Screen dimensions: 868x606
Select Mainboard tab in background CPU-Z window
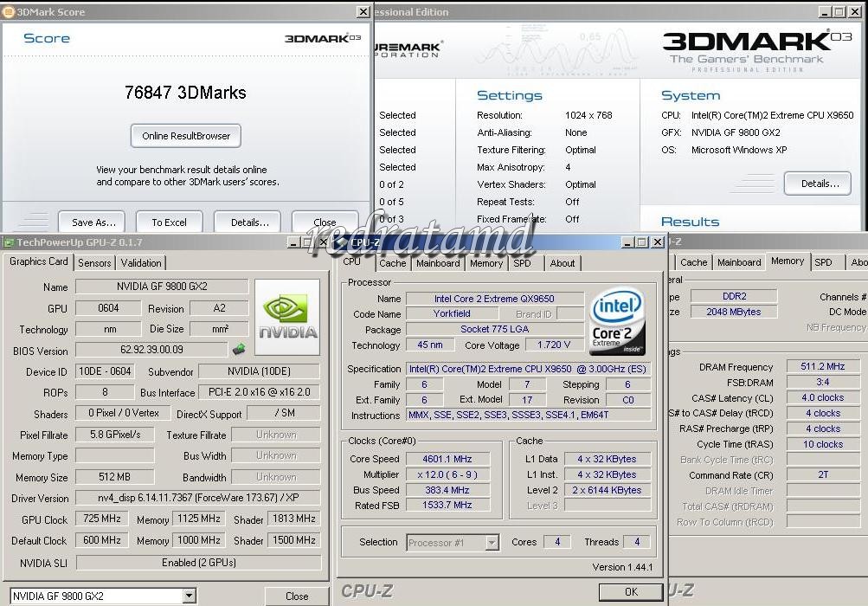pos(739,262)
